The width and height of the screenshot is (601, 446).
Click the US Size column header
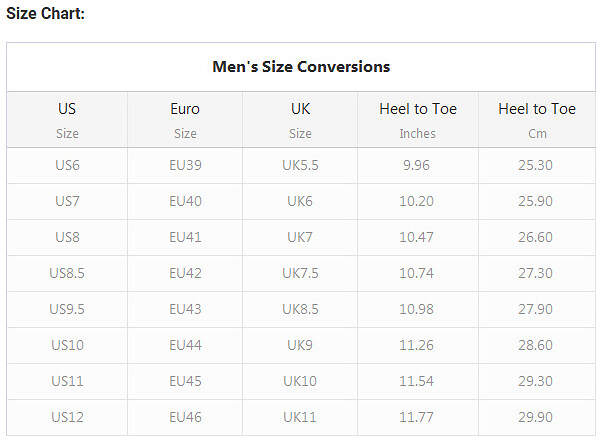[67, 119]
